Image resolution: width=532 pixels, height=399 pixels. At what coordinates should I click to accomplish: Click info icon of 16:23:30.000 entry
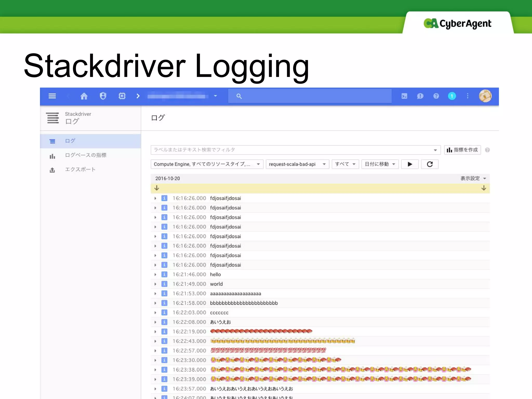click(x=164, y=360)
